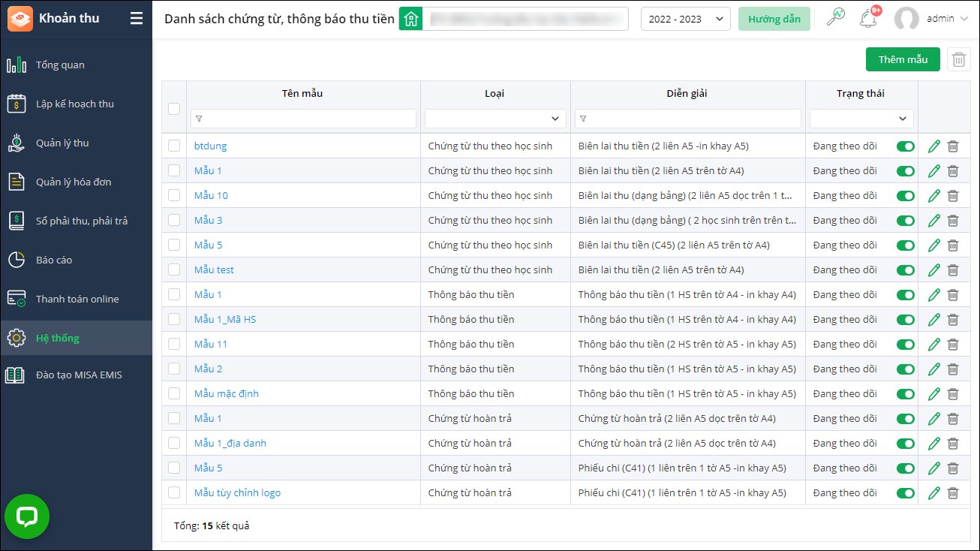Open Lập kế hoạch thu
980x551 pixels.
(76, 104)
